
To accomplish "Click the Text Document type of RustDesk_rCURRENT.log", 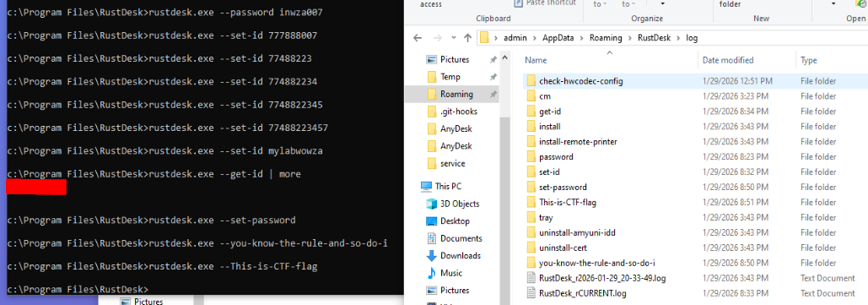I will coord(828,293).
